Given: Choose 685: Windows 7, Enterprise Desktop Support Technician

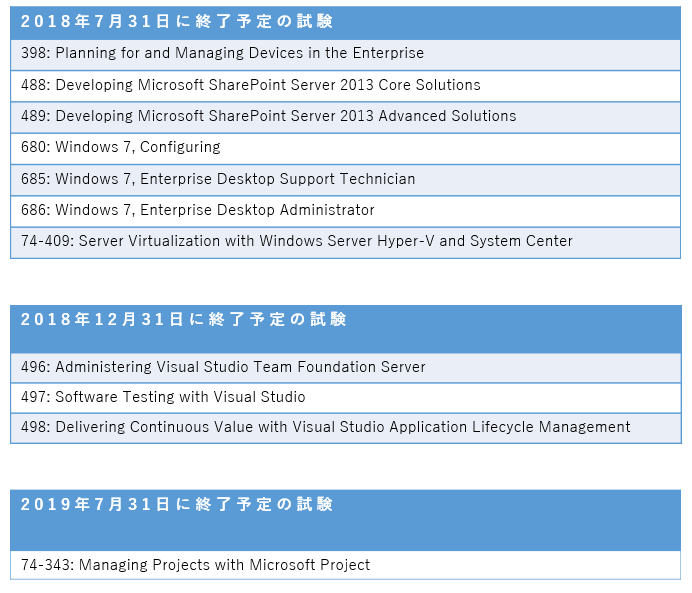Looking at the screenshot, I should pyautogui.click(x=346, y=180).
